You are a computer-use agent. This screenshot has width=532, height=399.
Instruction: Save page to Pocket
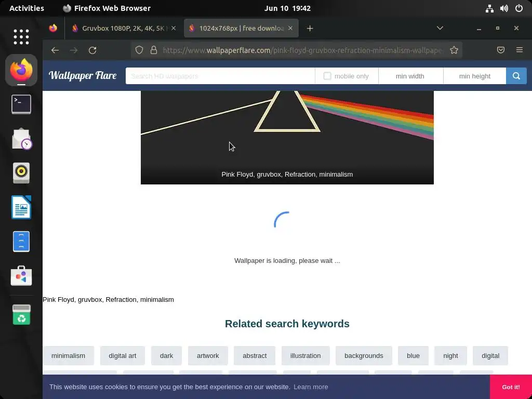pos(501,50)
